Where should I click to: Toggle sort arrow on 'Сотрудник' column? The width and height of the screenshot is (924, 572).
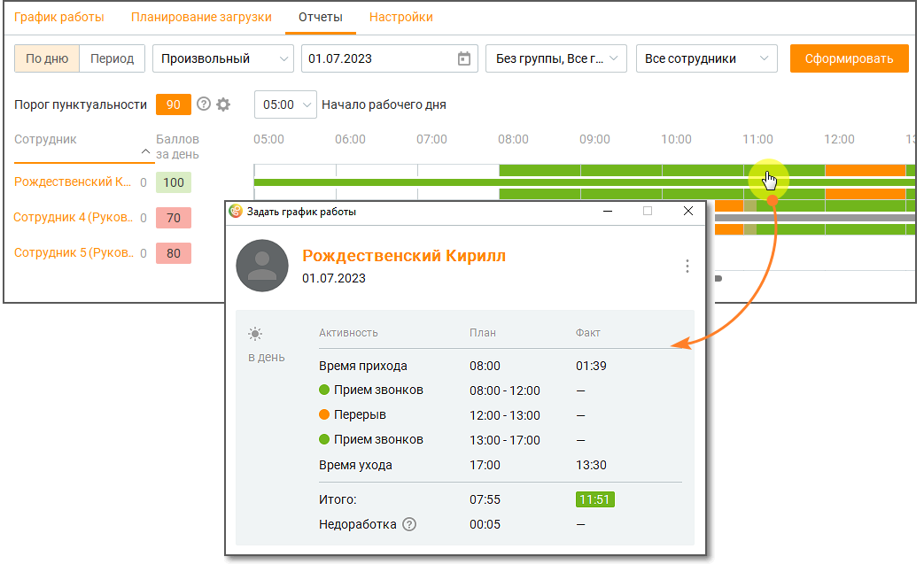[145, 151]
